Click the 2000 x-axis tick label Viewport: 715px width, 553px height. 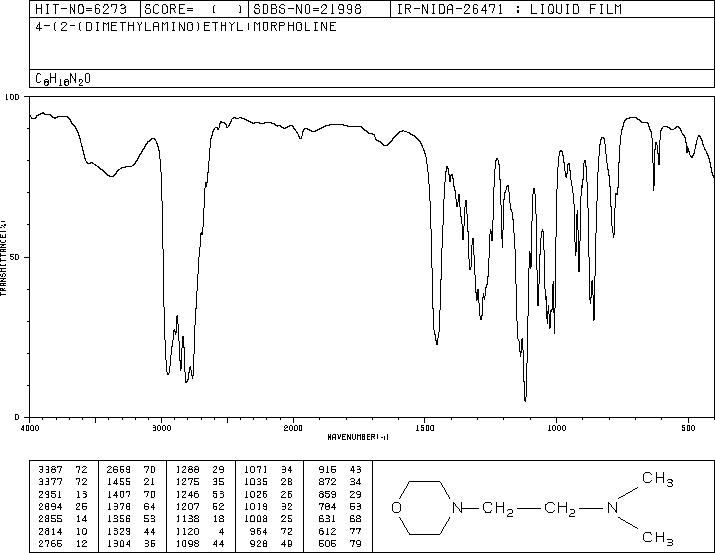point(293,428)
